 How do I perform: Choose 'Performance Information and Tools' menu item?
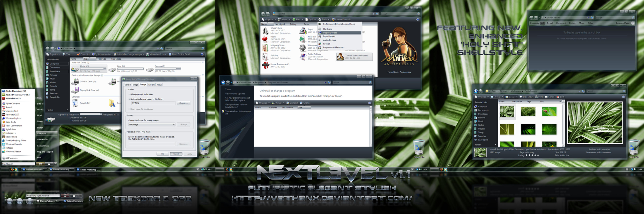point(339,24)
